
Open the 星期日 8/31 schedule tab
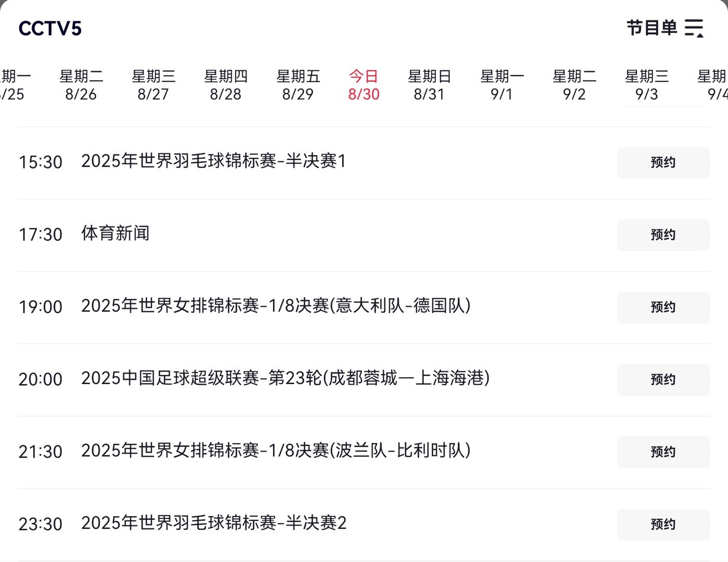tap(429, 85)
